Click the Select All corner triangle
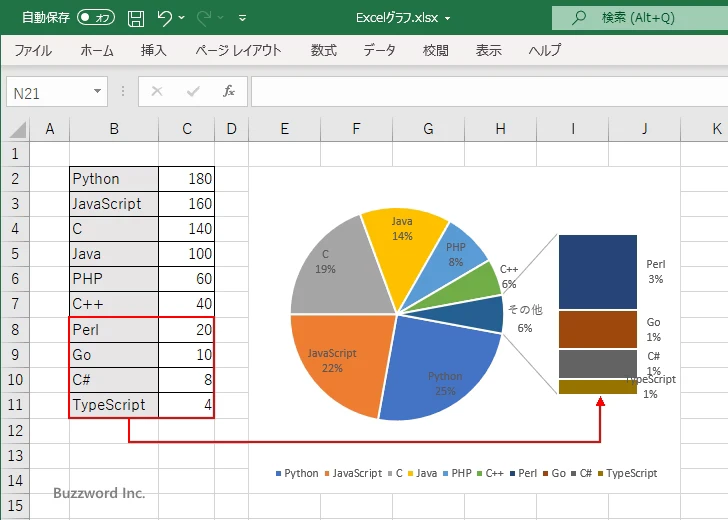 tap(17, 129)
